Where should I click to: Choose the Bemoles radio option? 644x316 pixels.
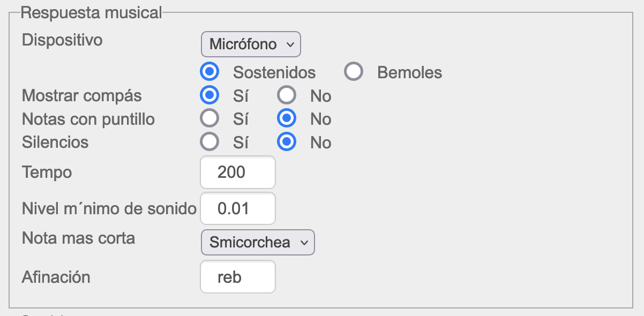pos(354,72)
